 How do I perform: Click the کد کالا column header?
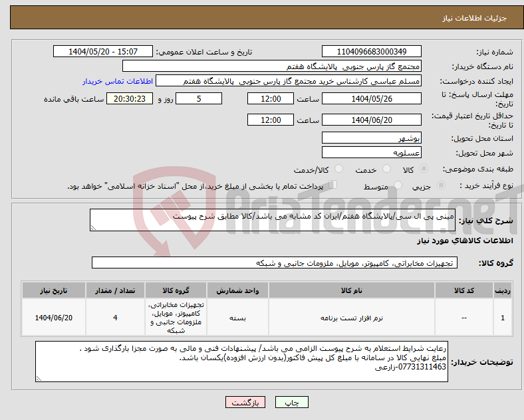pyautogui.click(x=464, y=290)
